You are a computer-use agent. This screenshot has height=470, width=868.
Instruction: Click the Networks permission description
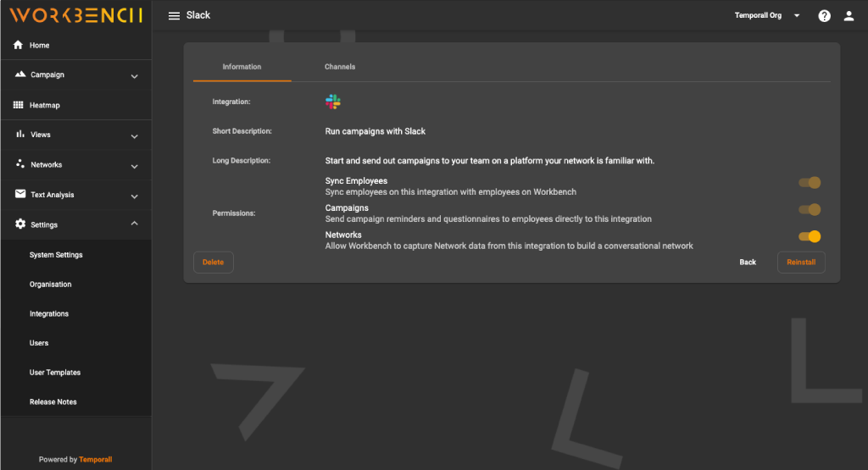[509, 246]
